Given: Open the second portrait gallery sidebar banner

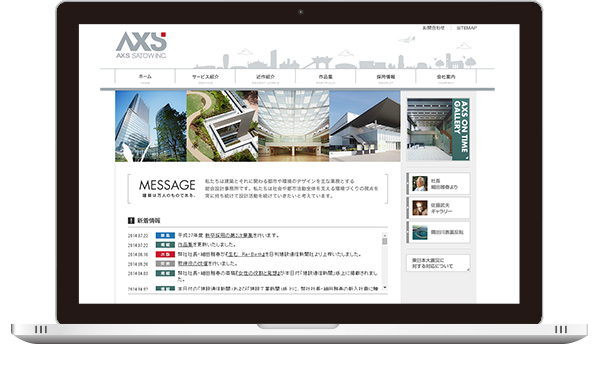Looking at the screenshot, I should point(438,208).
